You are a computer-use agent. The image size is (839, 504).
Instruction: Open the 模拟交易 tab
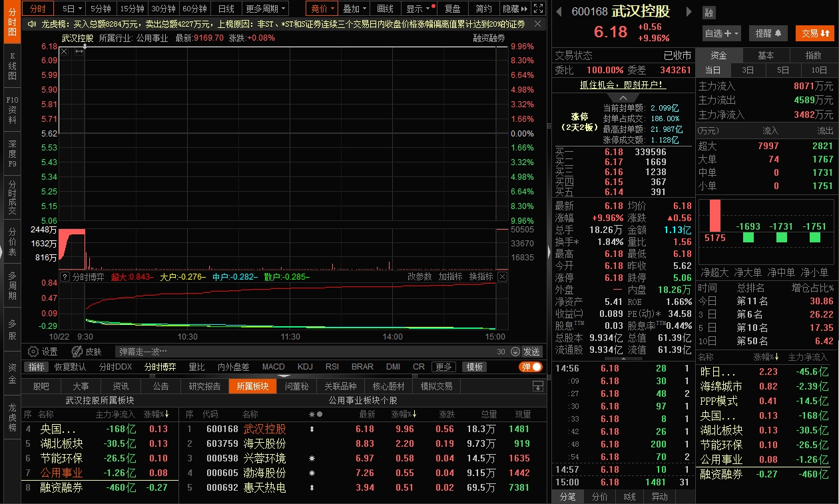435,386
